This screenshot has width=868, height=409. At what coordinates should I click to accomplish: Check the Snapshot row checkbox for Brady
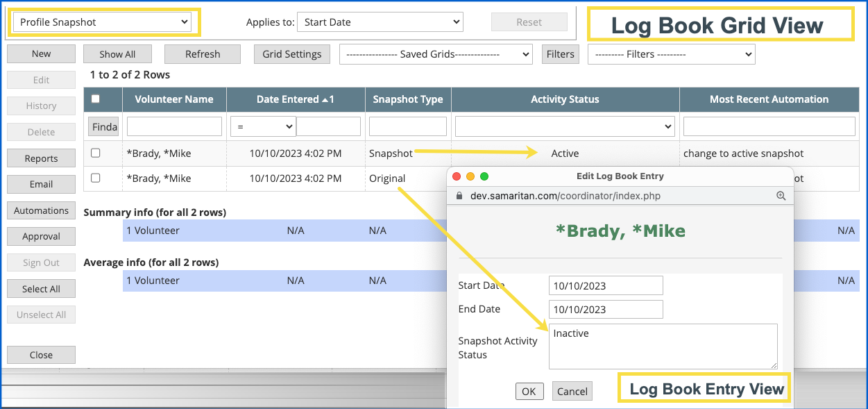point(96,153)
